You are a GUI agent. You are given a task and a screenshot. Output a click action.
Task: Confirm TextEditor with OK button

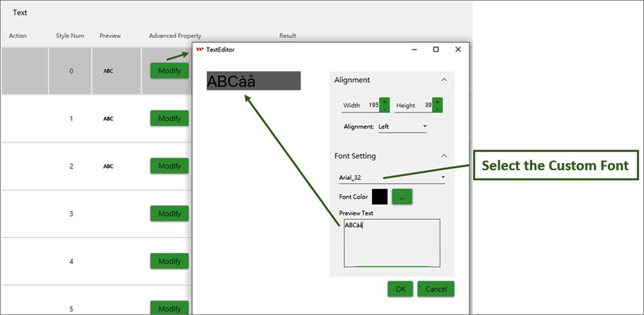coord(401,289)
